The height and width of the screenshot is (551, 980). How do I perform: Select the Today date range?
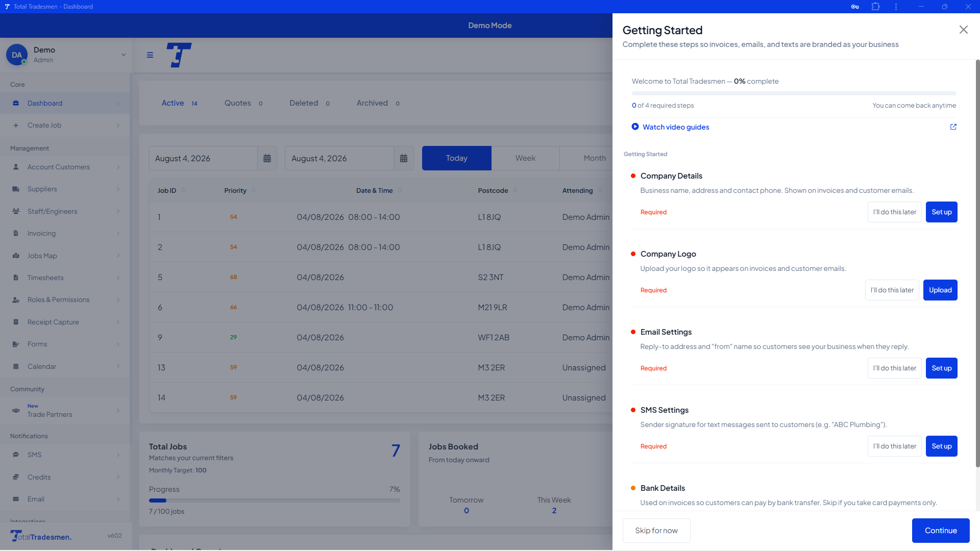pos(457,158)
